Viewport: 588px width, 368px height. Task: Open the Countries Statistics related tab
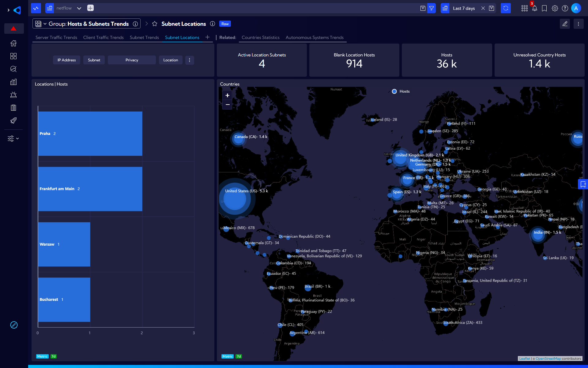(x=260, y=37)
